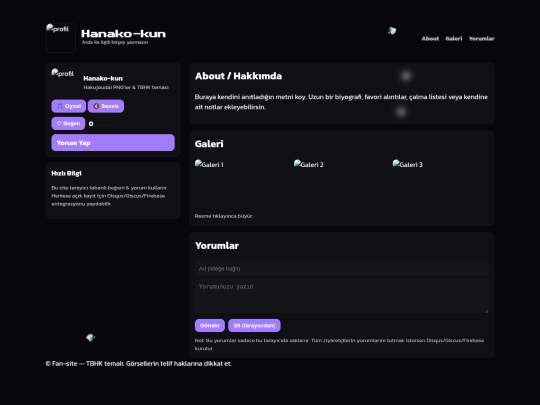Open the About navigation link
Viewport: 540px width, 405px height.
pos(430,39)
